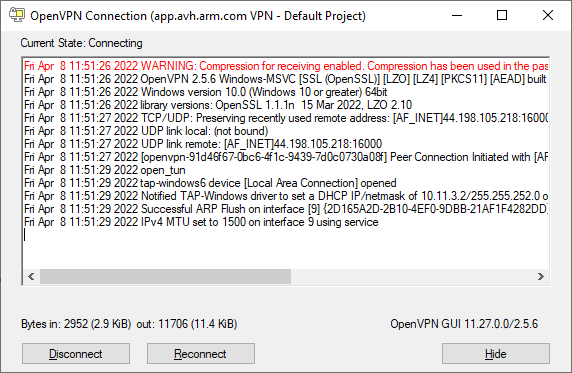This screenshot has height=373, width=572.
Task: Hide the OpenVPN connection window
Action: click(496, 353)
